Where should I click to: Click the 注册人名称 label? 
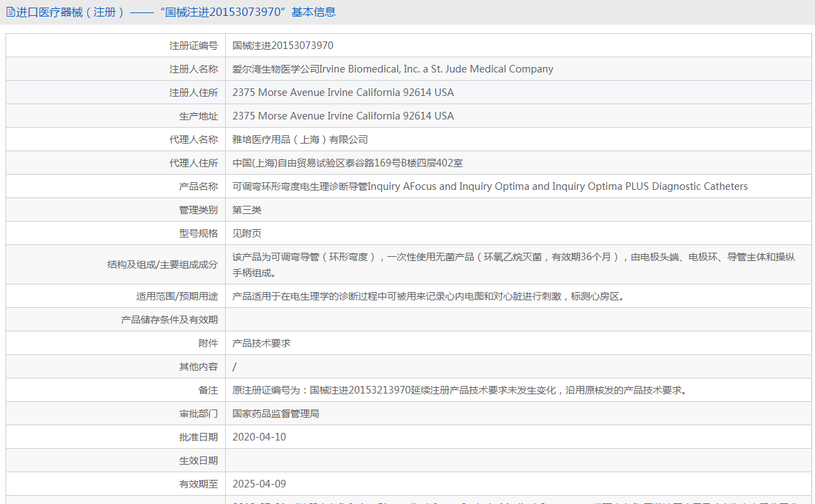point(193,69)
